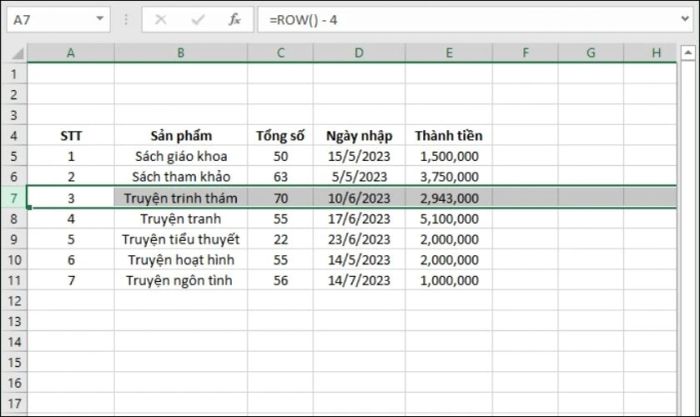700x417 pixels.
Task: Select column G header
Action: 590,53
